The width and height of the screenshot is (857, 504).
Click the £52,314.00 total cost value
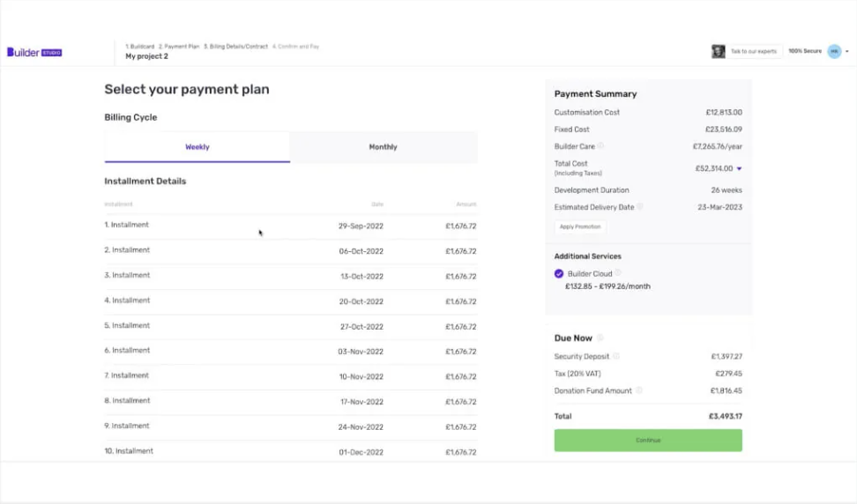(x=714, y=168)
